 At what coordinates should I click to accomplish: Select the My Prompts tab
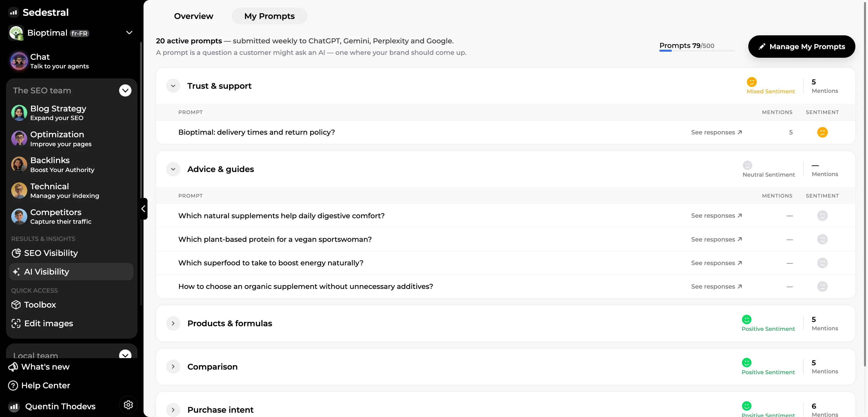[269, 16]
